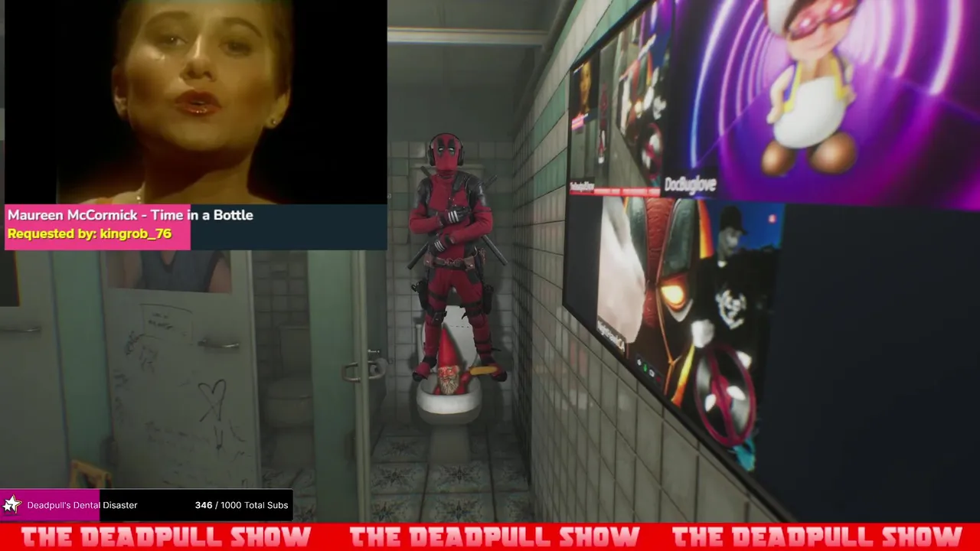Click the middle 'THE DEADPULL SHOW' ticker text
The image size is (980, 551).
click(495, 537)
